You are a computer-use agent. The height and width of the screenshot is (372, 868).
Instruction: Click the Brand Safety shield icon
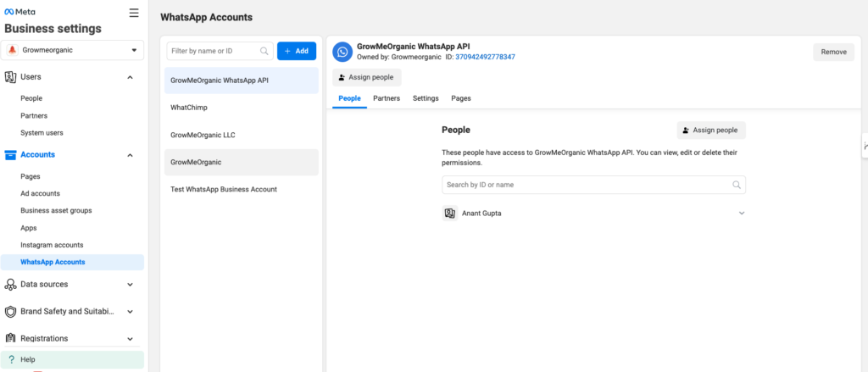coord(10,312)
